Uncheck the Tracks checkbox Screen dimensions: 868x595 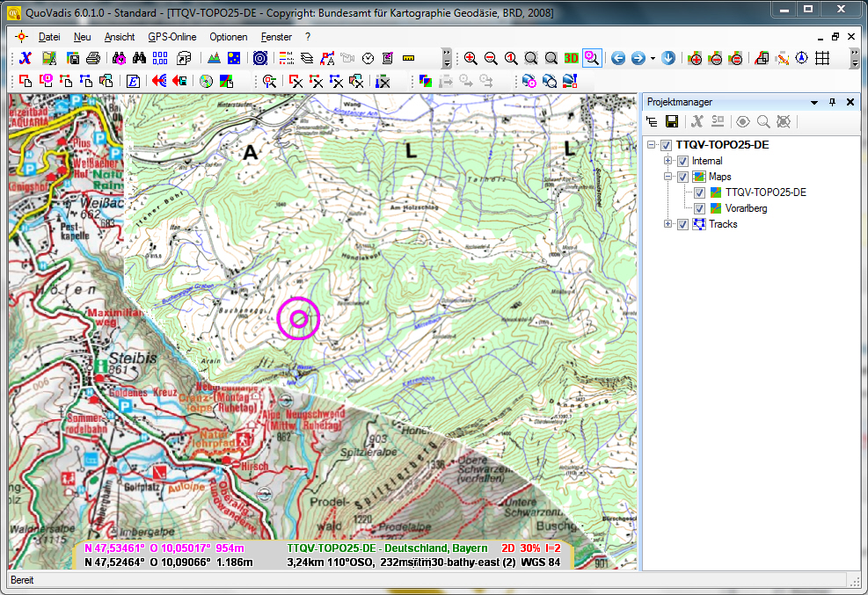click(x=682, y=224)
